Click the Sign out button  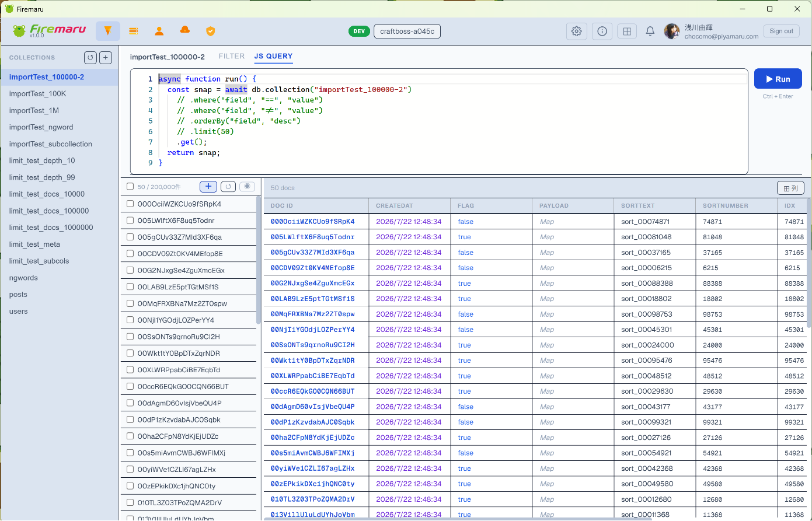781,32
